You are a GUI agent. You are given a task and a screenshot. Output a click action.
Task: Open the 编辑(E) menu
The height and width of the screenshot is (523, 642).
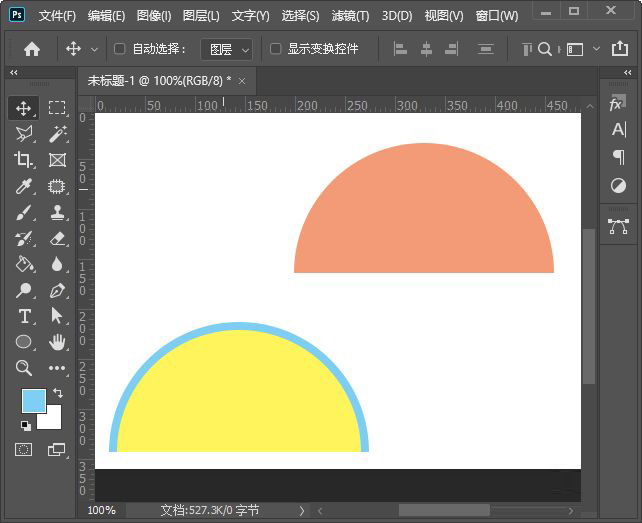coord(106,16)
